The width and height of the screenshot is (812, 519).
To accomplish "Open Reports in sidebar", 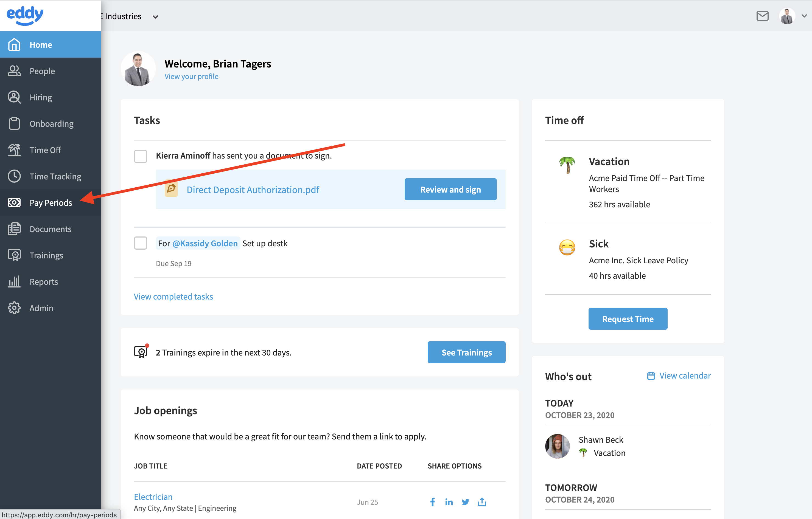I will [x=51, y=281].
